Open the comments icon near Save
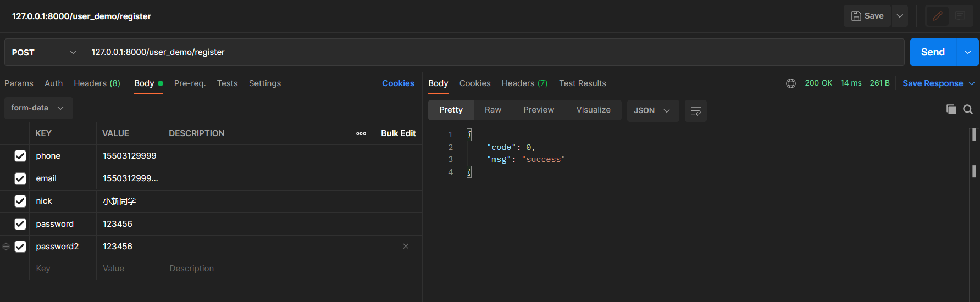 coord(960,16)
